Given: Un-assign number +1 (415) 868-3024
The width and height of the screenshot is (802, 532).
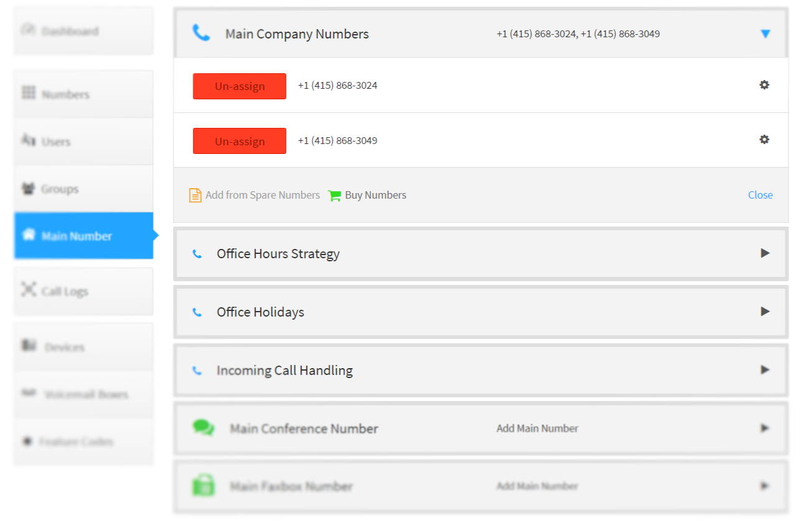Looking at the screenshot, I should pyautogui.click(x=240, y=86).
